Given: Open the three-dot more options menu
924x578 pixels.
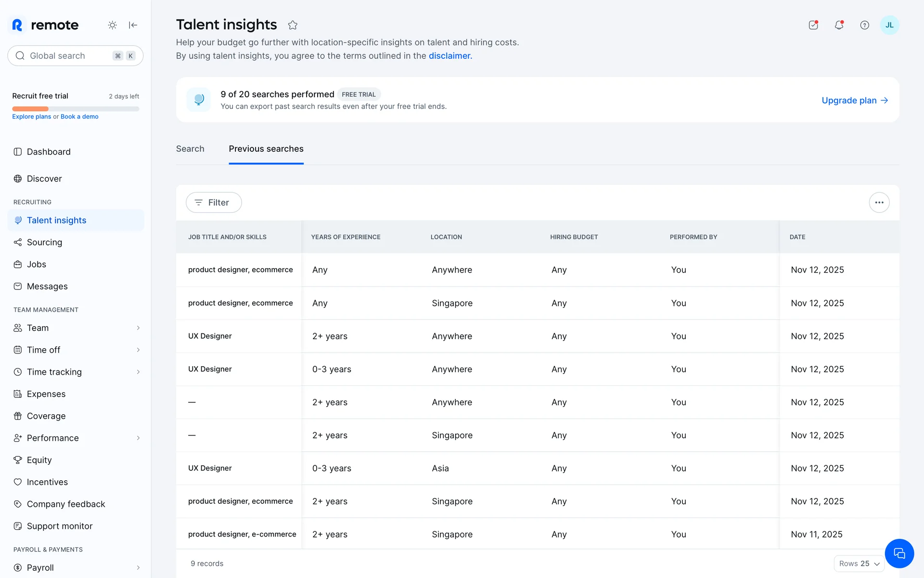Looking at the screenshot, I should click(879, 202).
